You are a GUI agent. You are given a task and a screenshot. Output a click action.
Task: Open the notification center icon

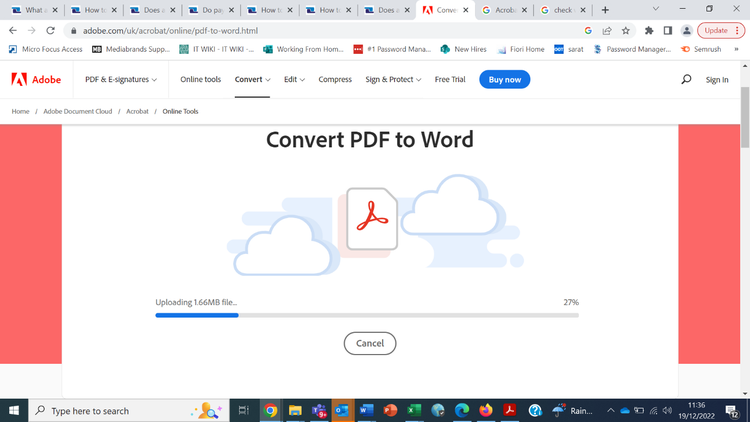point(732,411)
